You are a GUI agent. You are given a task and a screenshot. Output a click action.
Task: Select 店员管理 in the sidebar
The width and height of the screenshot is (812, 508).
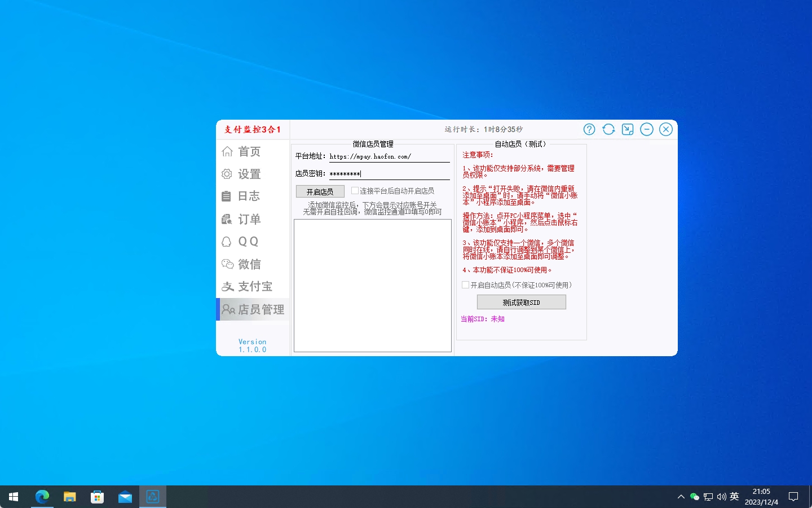point(260,309)
